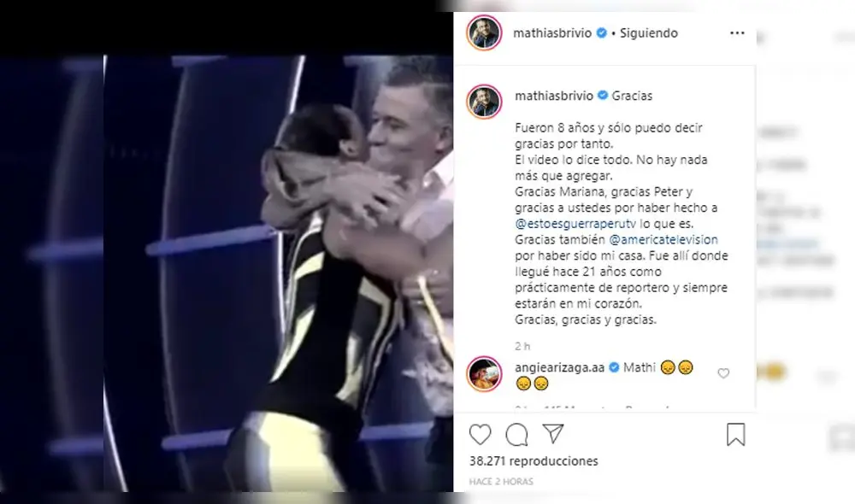Open the 2 h caption timestamp
The width and height of the screenshot is (855, 504).
tap(522, 347)
